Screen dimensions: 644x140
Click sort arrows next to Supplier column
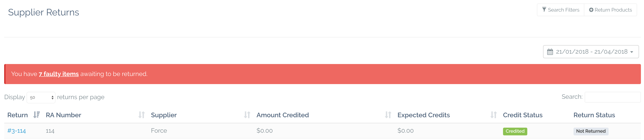point(247,115)
